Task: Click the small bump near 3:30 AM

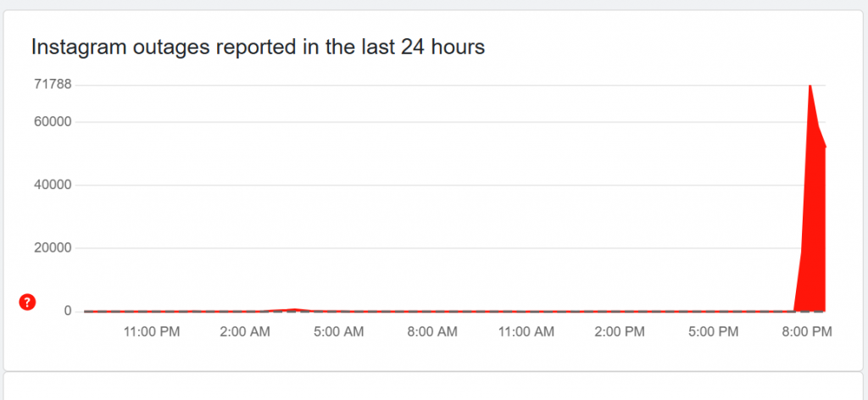Action: (293, 310)
